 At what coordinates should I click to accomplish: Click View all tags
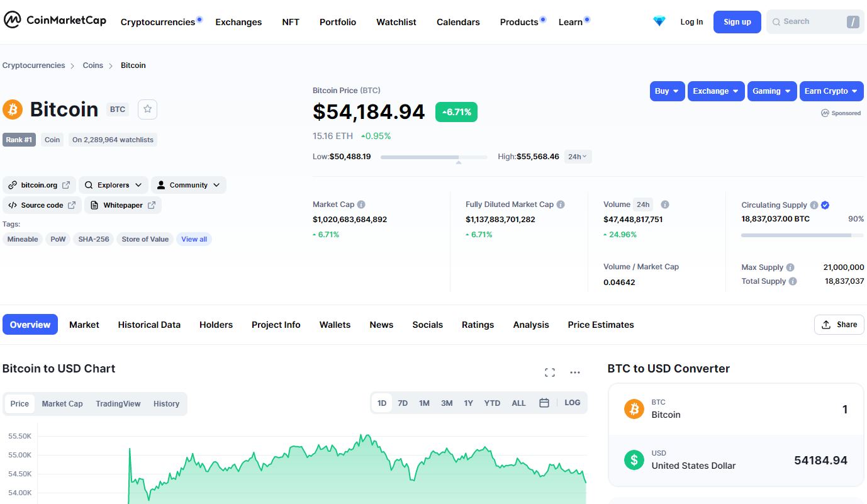pos(194,239)
